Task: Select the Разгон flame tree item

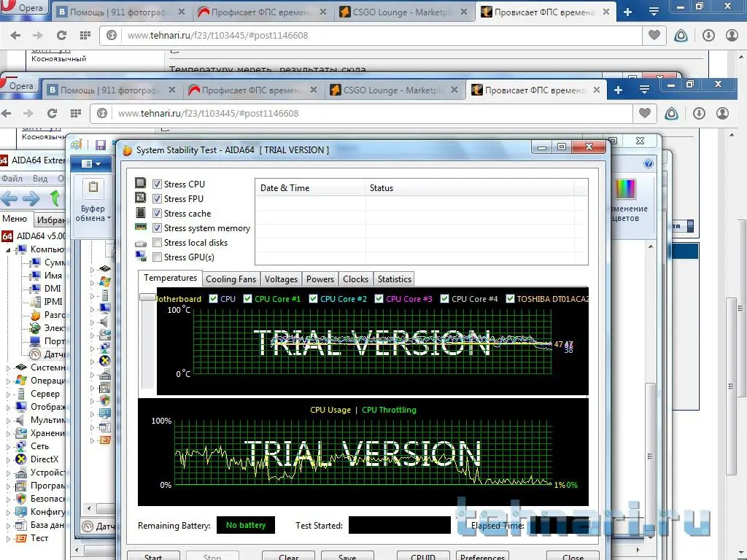Action: [47, 315]
